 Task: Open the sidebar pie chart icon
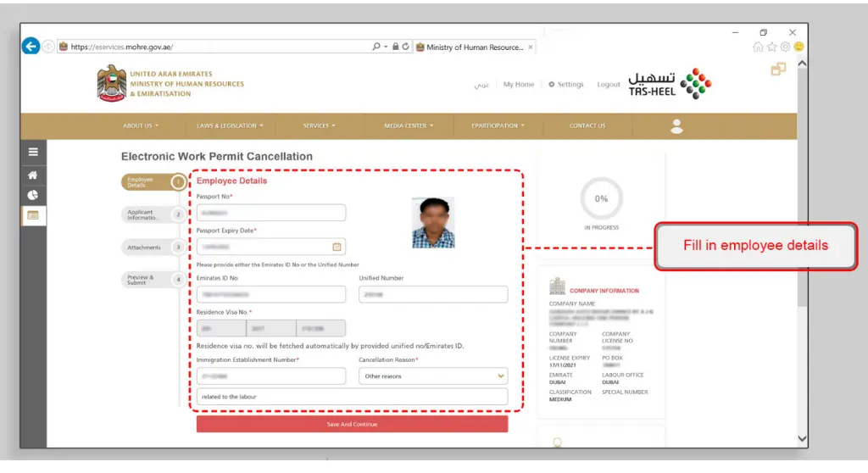tap(33, 195)
